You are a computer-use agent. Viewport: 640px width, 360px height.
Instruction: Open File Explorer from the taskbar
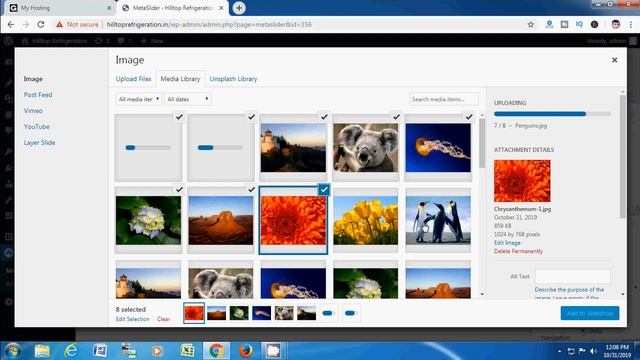42,351
